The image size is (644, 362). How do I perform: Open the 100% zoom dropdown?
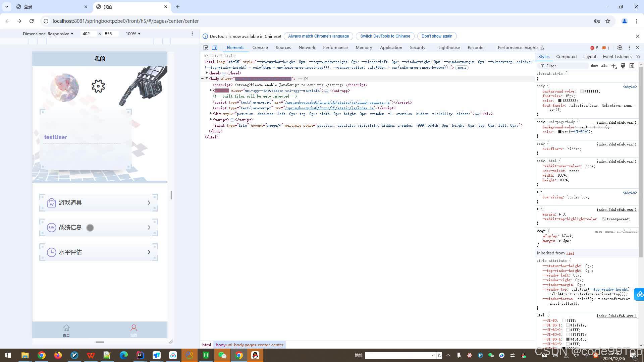click(133, 34)
